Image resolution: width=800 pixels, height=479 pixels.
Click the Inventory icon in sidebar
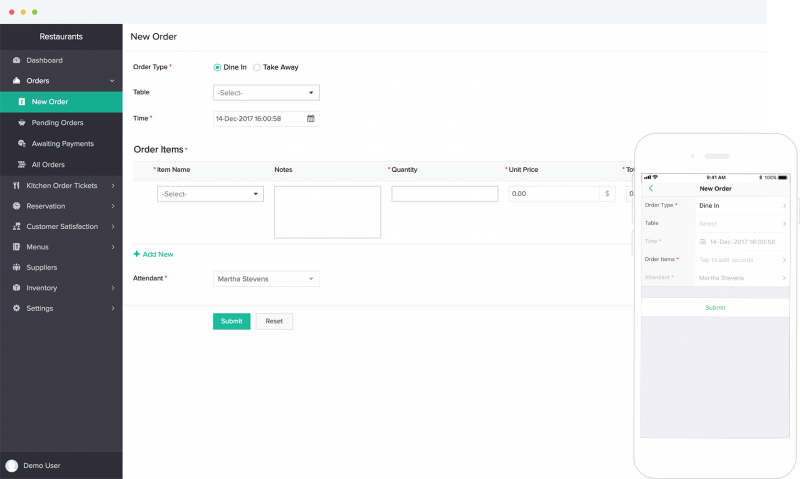[16, 288]
